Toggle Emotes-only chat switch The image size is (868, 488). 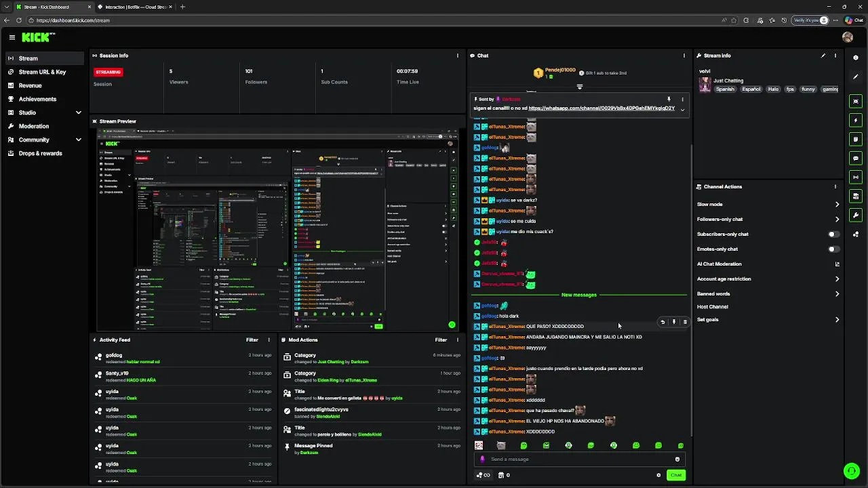coord(833,249)
